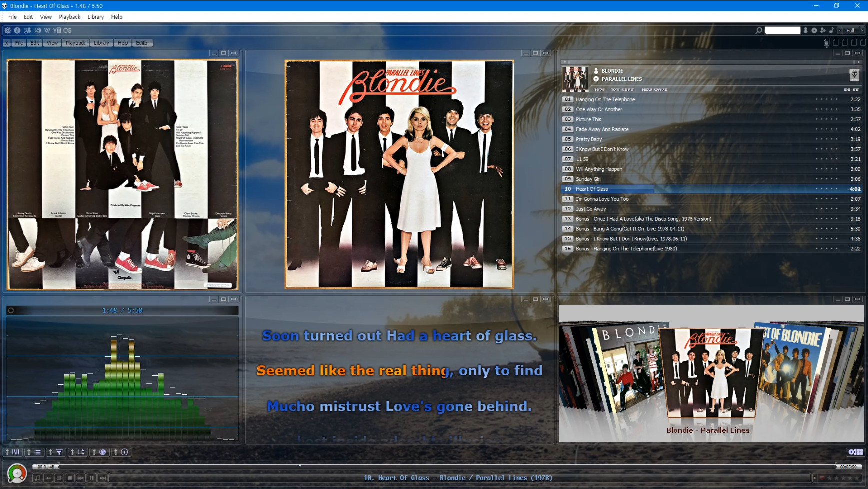The image size is (868, 489).
Task: Toggle the layout switch icon at the bottom right
Action: (x=855, y=452)
